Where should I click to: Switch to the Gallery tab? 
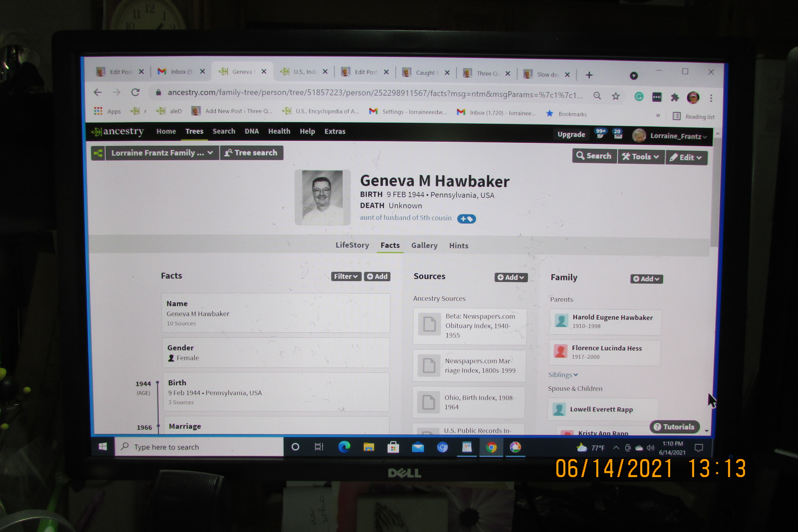point(424,245)
